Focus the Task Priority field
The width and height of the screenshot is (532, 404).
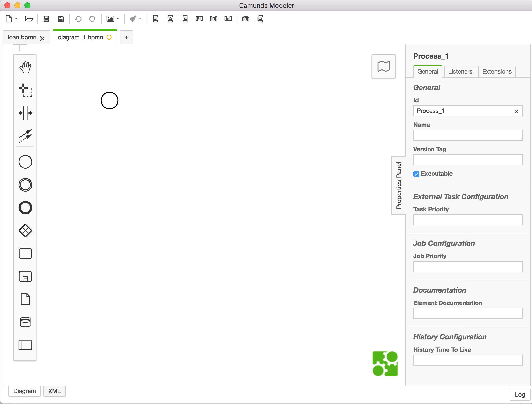tap(468, 220)
